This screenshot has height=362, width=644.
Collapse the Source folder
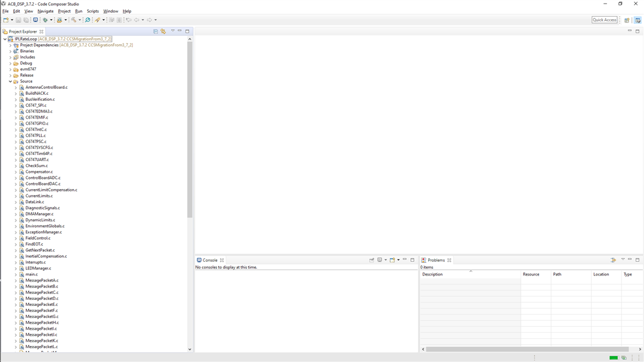(10, 81)
